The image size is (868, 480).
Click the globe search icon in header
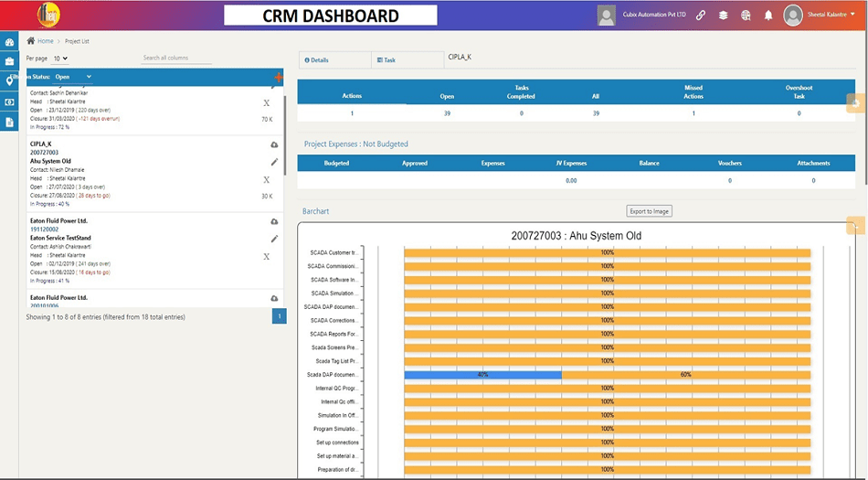click(x=746, y=15)
